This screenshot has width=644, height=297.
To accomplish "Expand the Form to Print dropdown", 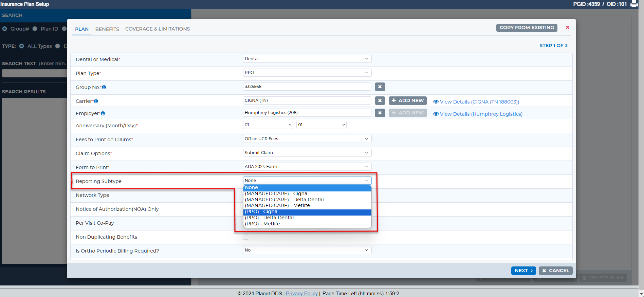I will [307, 167].
